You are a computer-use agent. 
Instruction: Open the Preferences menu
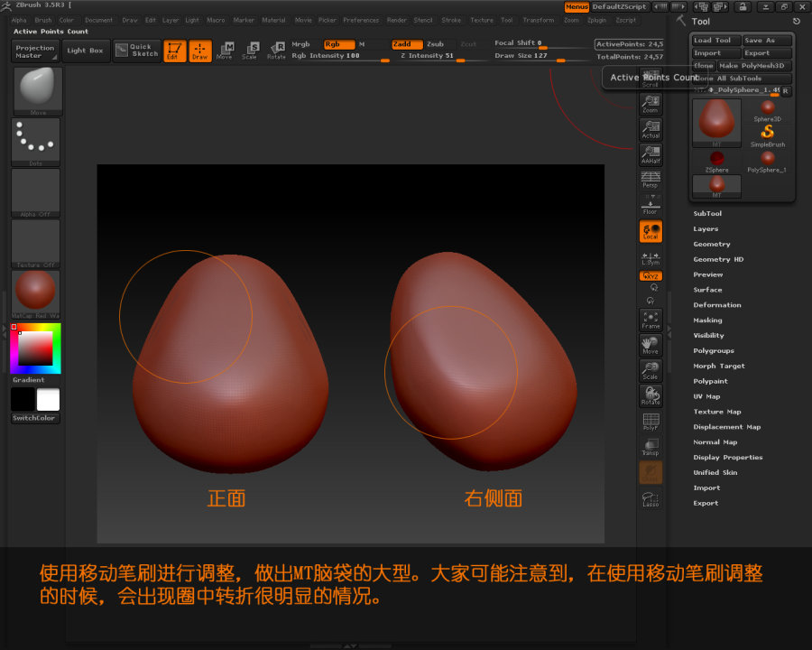(361, 20)
